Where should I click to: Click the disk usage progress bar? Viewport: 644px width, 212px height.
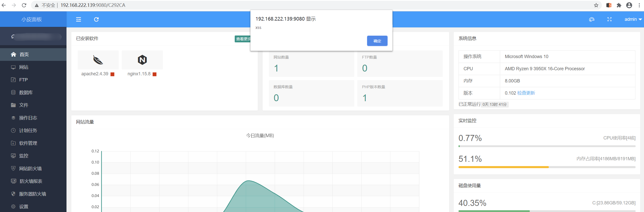pyautogui.click(x=547, y=211)
